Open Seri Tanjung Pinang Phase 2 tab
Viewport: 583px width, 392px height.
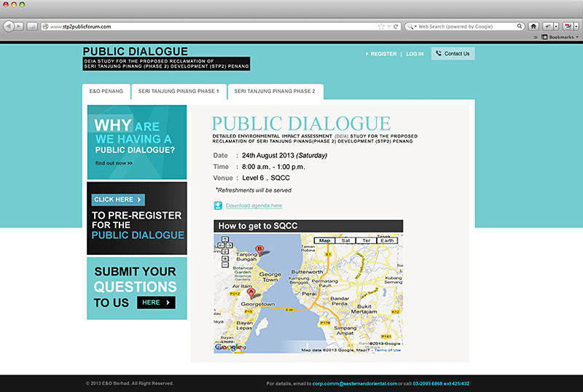[275, 92]
